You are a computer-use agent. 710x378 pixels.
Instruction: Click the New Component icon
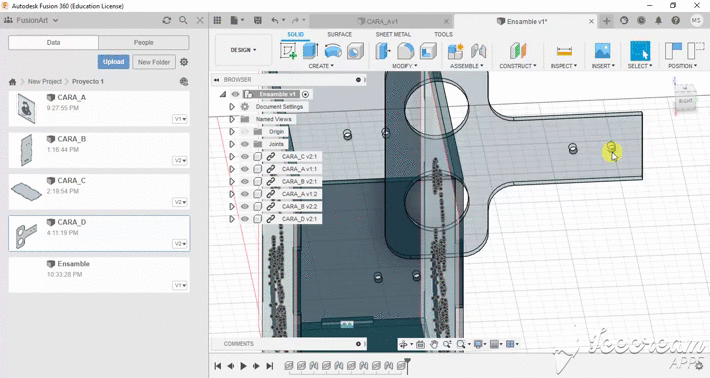coord(456,51)
